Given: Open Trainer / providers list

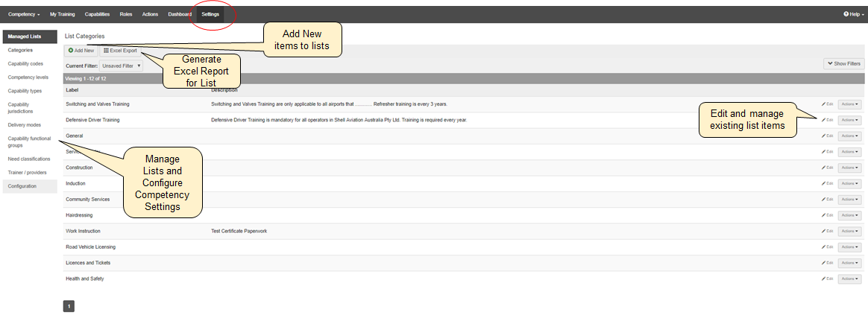Looking at the screenshot, I should point(27,172).
